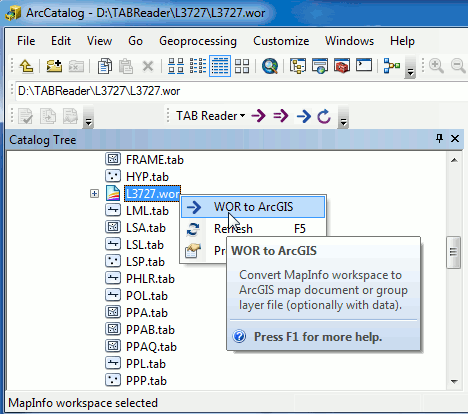The width and height of the screenshot is (468, 414).
Task: Click the Catalog Tree scrollbar down arrow
Action: coord(454,382)
